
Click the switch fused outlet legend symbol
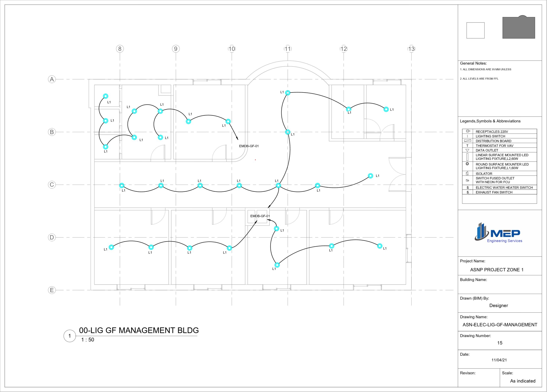tap(467, 180)
